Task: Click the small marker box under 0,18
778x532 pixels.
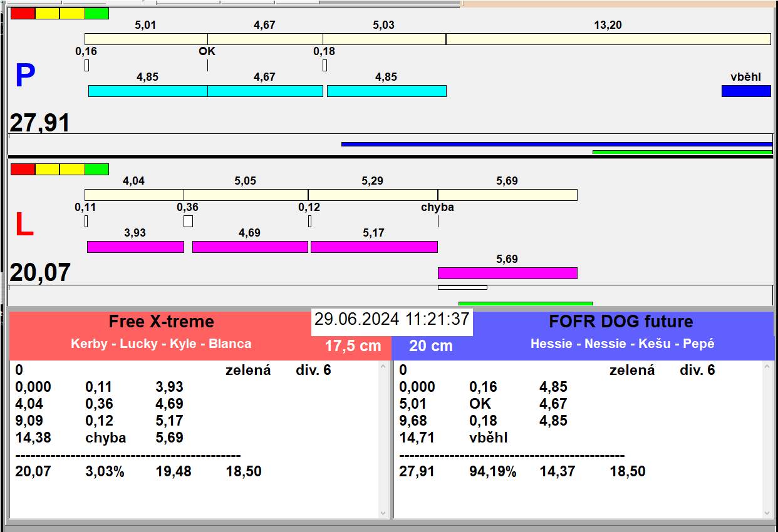Action: pos(324,65)
